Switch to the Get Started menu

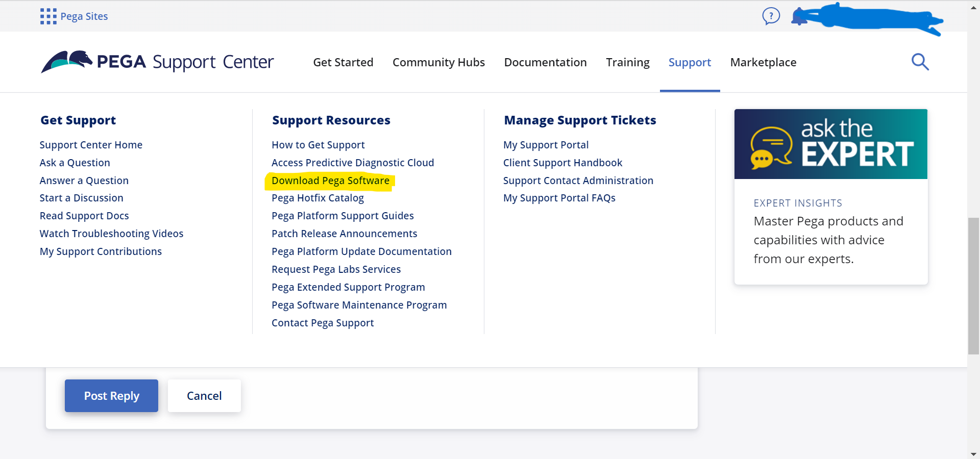pyautogui.click(x=342, y=62)
